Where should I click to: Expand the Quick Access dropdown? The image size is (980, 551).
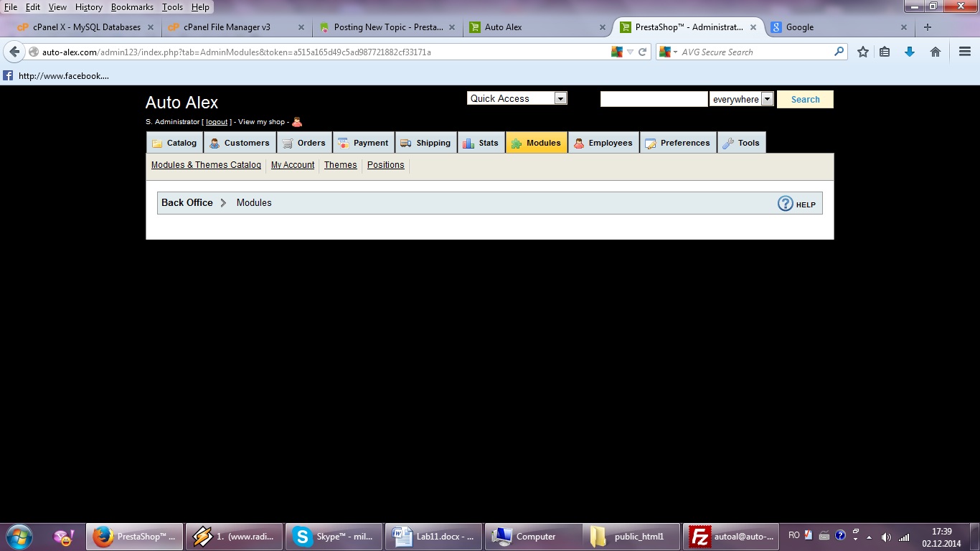561,98
